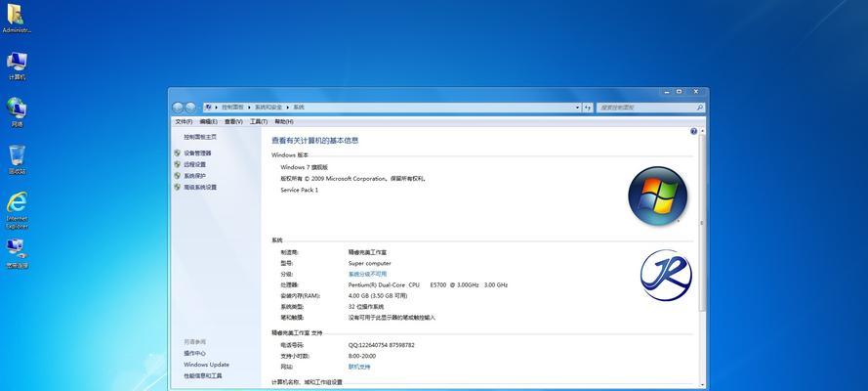Open the 工具(T) menu
Image resolution: width=868 pixels, height=391 pixels.
coord(259,121)
